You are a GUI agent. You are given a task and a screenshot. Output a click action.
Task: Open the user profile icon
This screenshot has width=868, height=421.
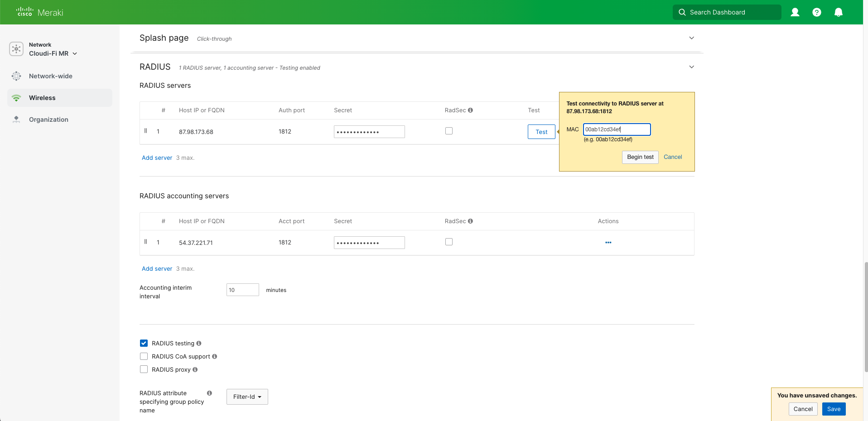coord(795,12)
